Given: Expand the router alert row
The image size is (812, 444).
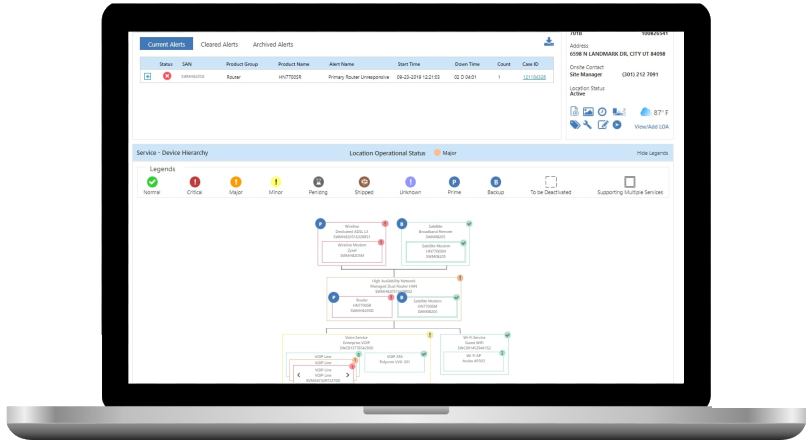Looking at the screenshot, I should pyautogui.click(x=148, y=76).
